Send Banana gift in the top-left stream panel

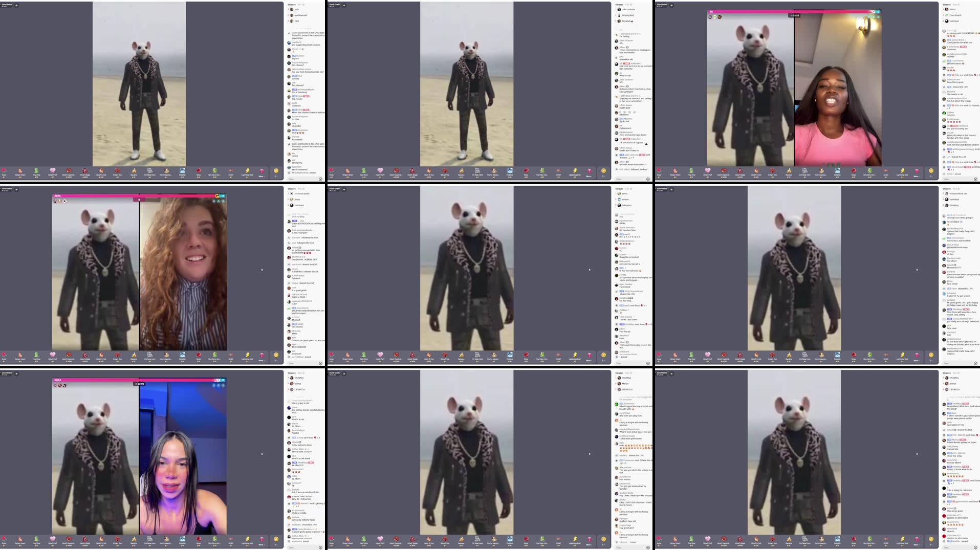click(x=134, y=171)
